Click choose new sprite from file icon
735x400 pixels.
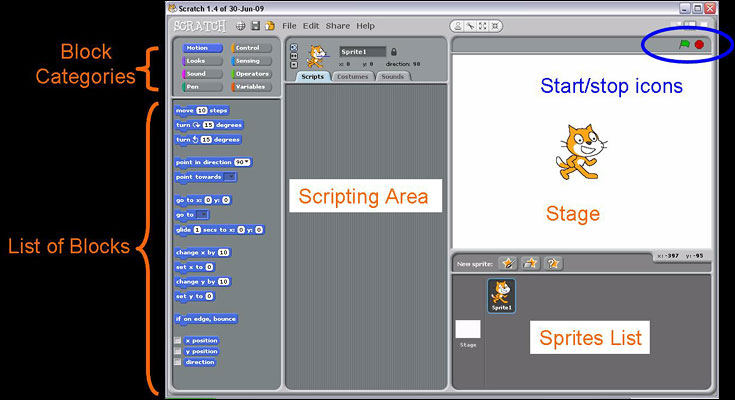point(530,264)
